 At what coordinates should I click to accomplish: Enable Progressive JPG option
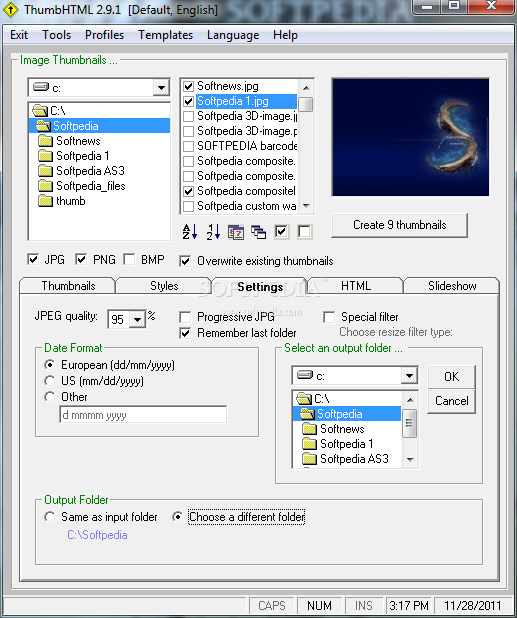(x=185, y=317)
